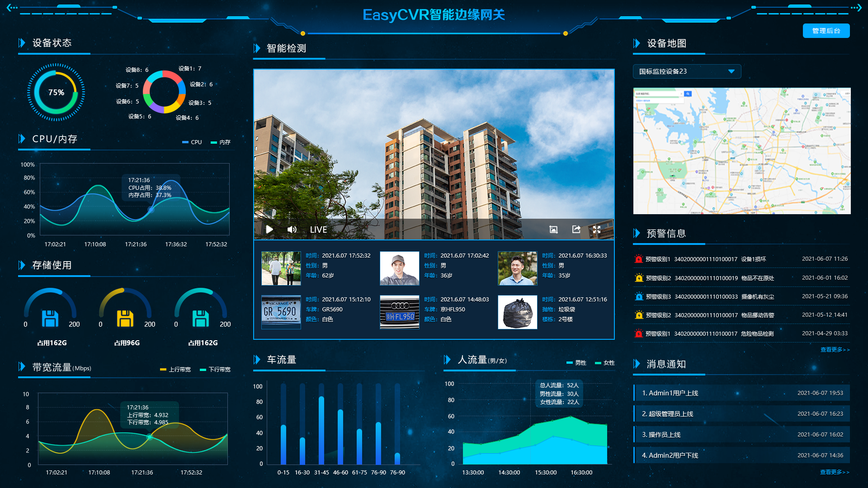Click 占用96G storage label
The height and width of the screenshot is (488, 868).
[x=127, y=343]
